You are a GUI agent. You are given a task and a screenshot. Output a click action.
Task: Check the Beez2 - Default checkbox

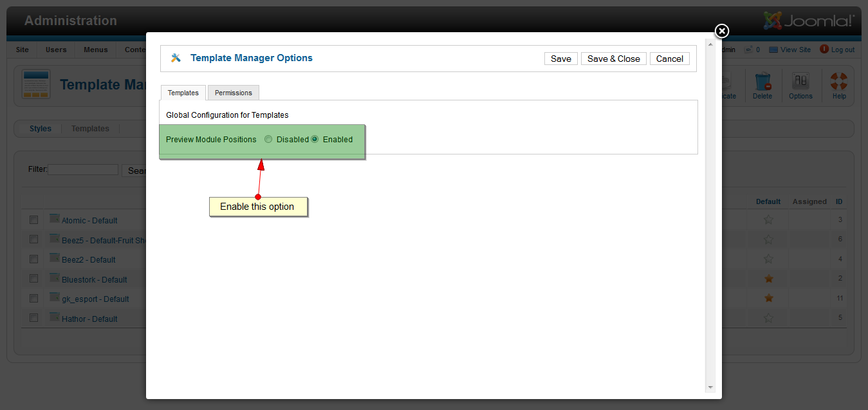[33, 259]
